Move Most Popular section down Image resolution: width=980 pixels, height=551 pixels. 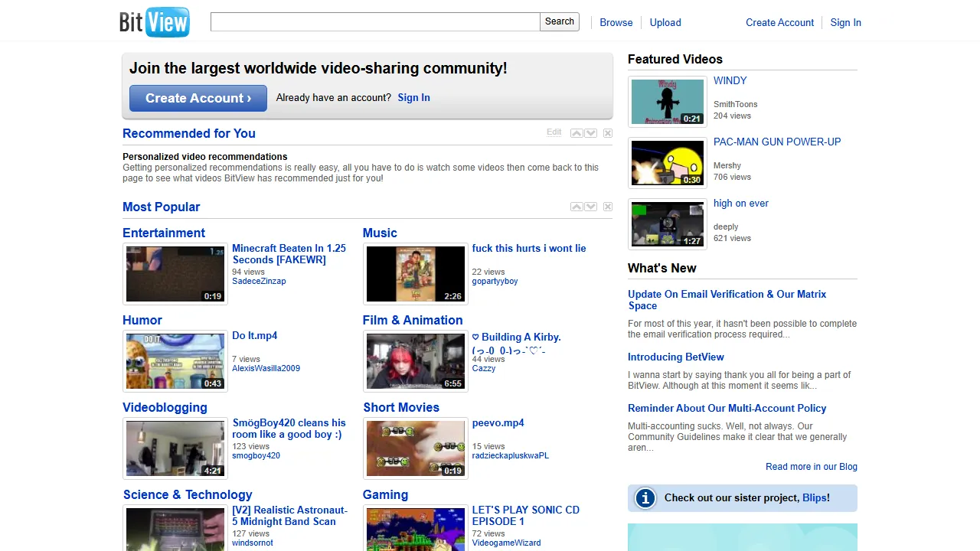pyautogui.click(x=590, y=207)
